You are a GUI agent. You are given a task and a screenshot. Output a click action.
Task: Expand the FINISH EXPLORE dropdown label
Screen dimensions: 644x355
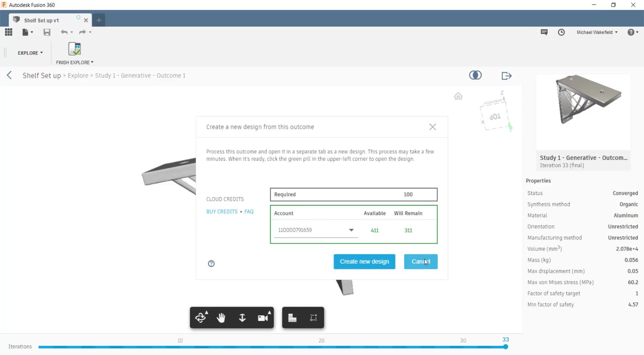(75, 62)
